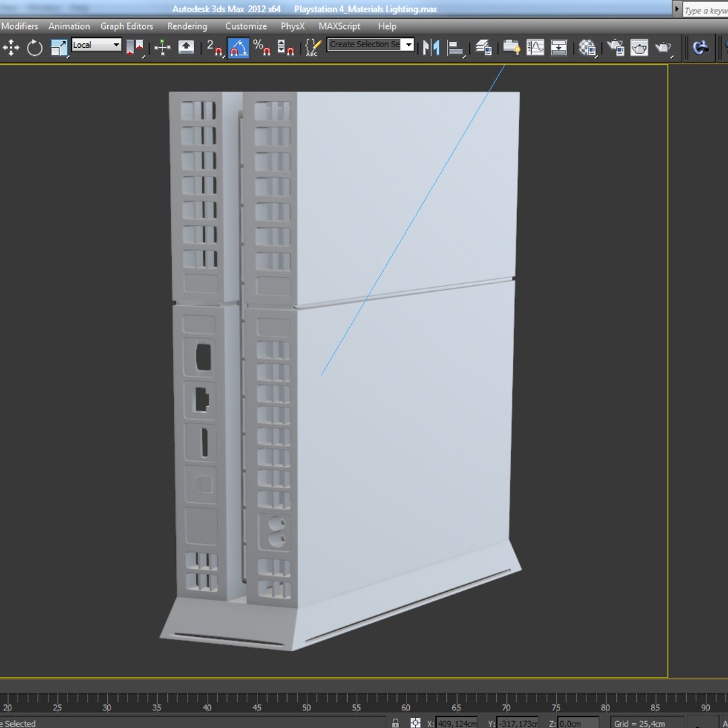
Task: Open the Rendered Frame Window
Action: pos(639,47)
